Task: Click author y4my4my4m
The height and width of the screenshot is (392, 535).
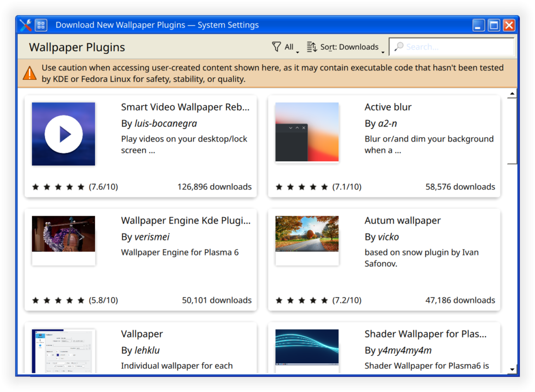Action: click(x=405, y=350)
